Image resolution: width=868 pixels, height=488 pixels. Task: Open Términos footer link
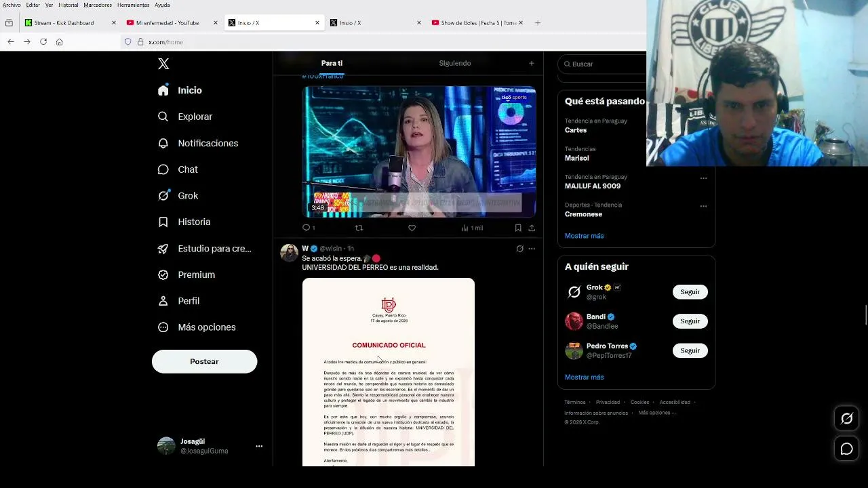(576, 403)
